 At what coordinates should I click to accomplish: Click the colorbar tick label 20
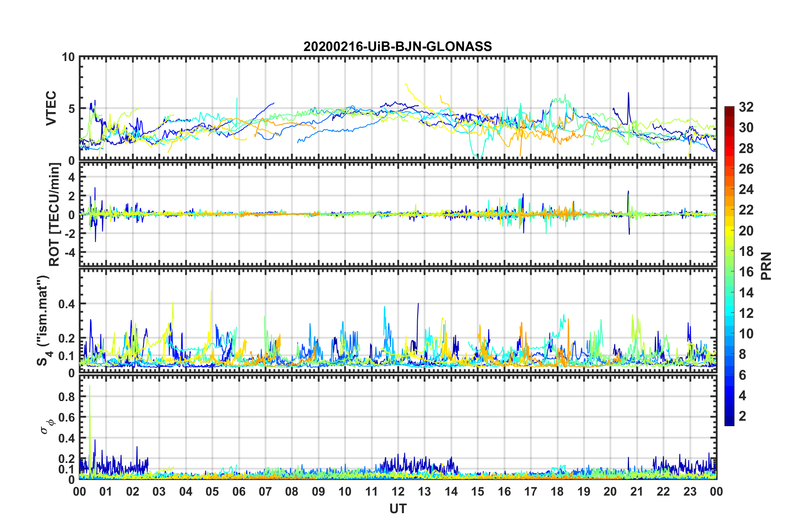coord(746,231)
